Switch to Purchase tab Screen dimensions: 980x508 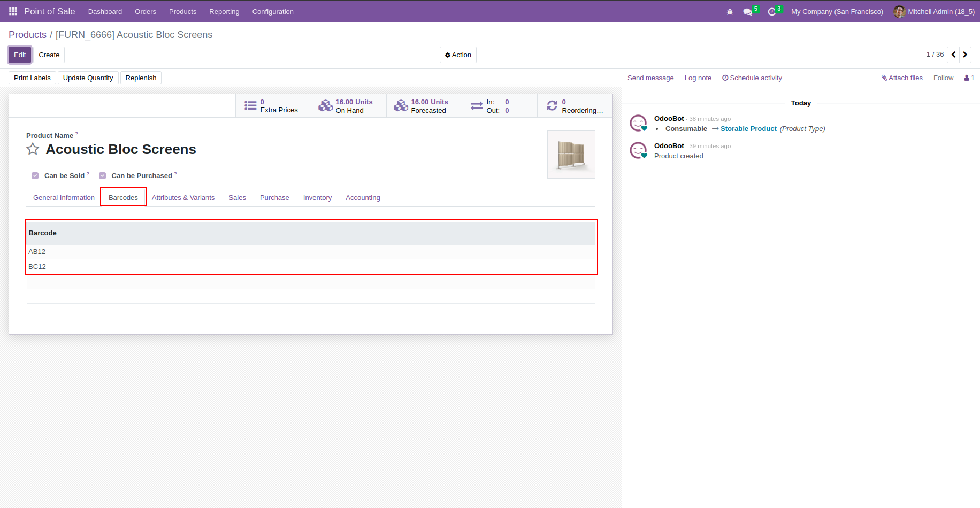click(x=274, y=198)
